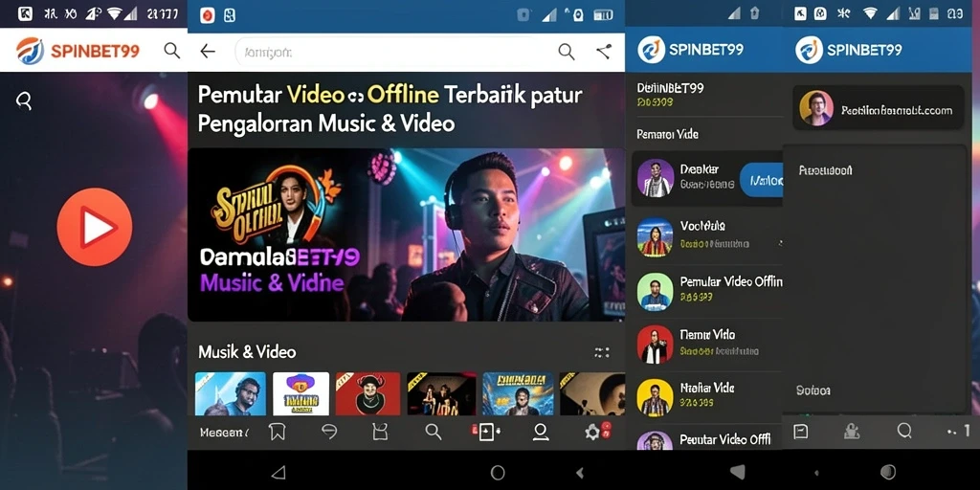Open the blue and yellow poster thumbnail
The width and height of the screenshot is (980, 490).
click(x=518, y=393)
